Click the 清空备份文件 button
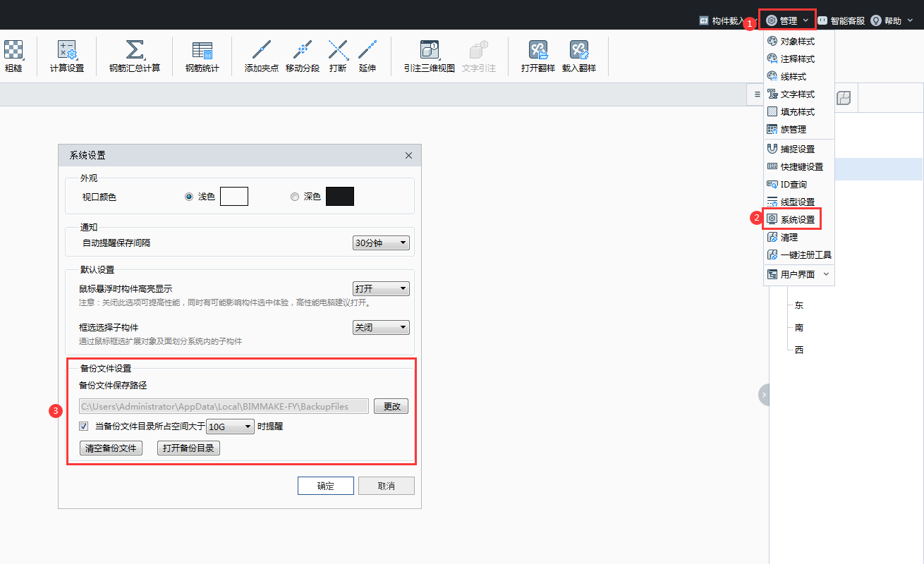The width and height of the screenshot is (924, 564). coord(111,448)
